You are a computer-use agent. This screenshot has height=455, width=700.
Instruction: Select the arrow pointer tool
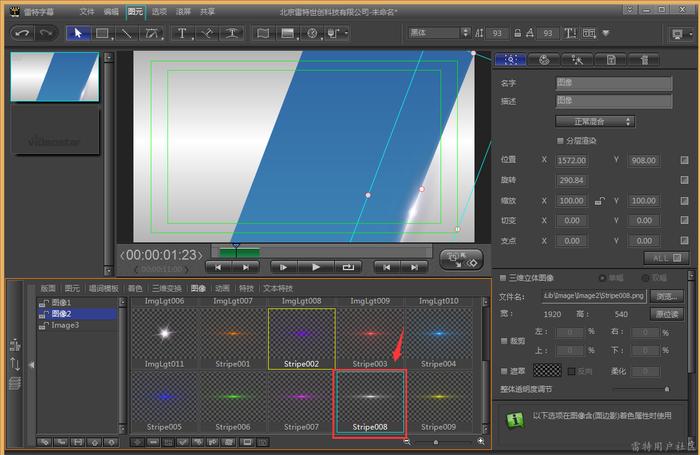[78, 33]
